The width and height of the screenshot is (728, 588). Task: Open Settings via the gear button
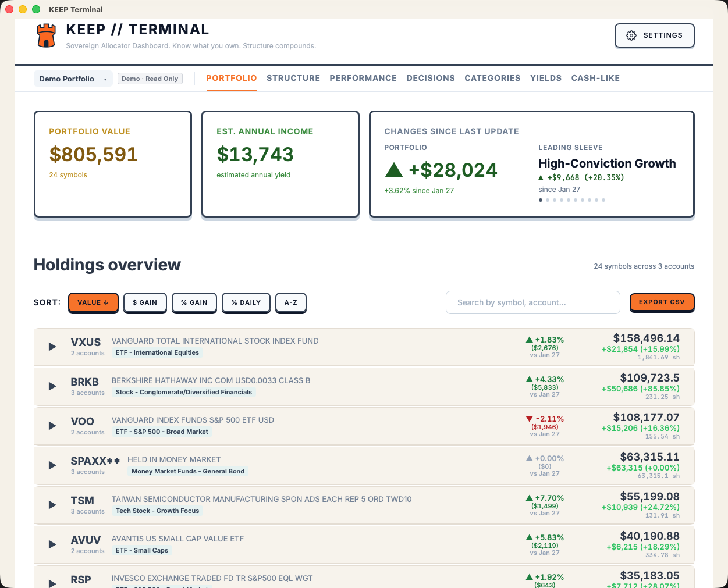point(654,35)
